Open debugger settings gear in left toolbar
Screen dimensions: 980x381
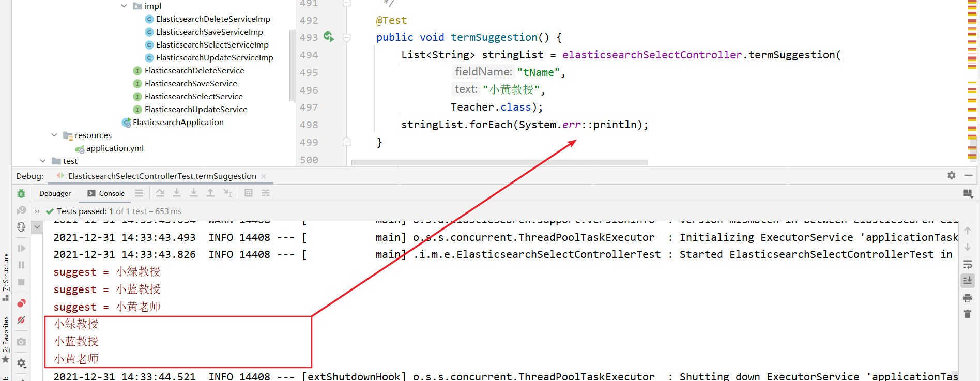coord(21,363)
